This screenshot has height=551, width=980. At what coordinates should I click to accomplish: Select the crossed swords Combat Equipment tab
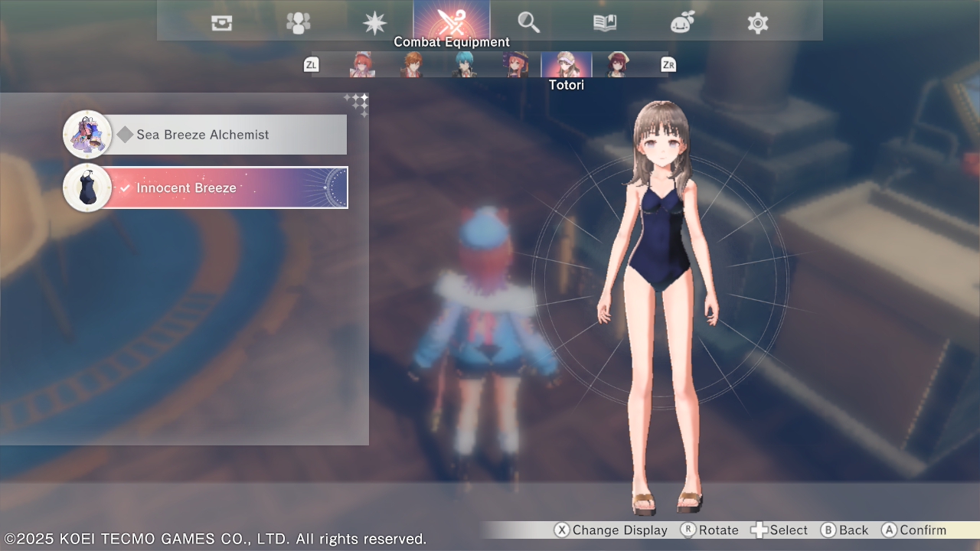pyautogui.click(x=452, y=20)
